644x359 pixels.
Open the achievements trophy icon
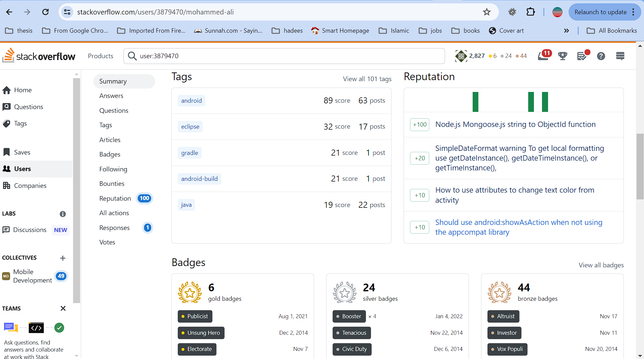pyautogui.click(x=563, y=56)
